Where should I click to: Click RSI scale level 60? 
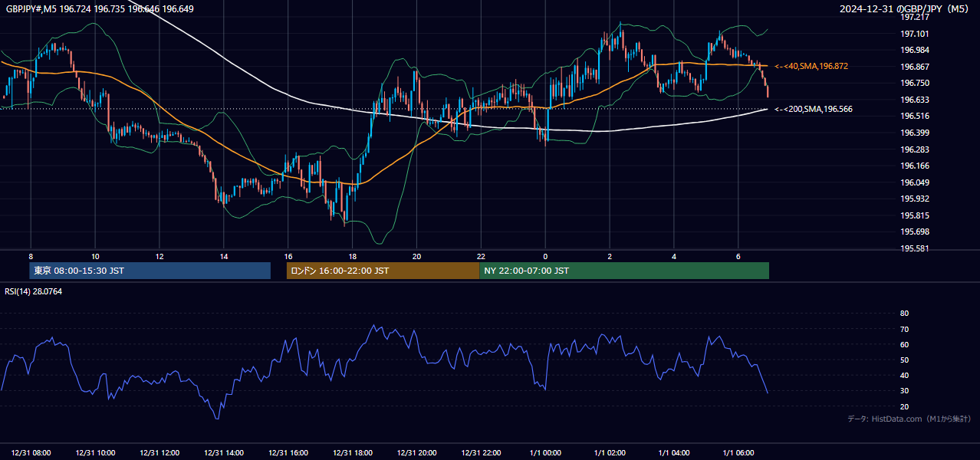tap(905, 345)
